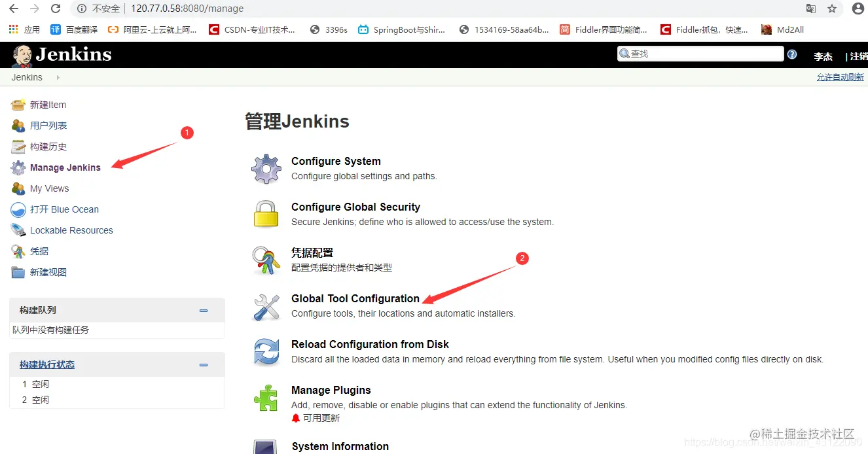
Task: Click the browser address bar URL
Action: coord(187,9)
